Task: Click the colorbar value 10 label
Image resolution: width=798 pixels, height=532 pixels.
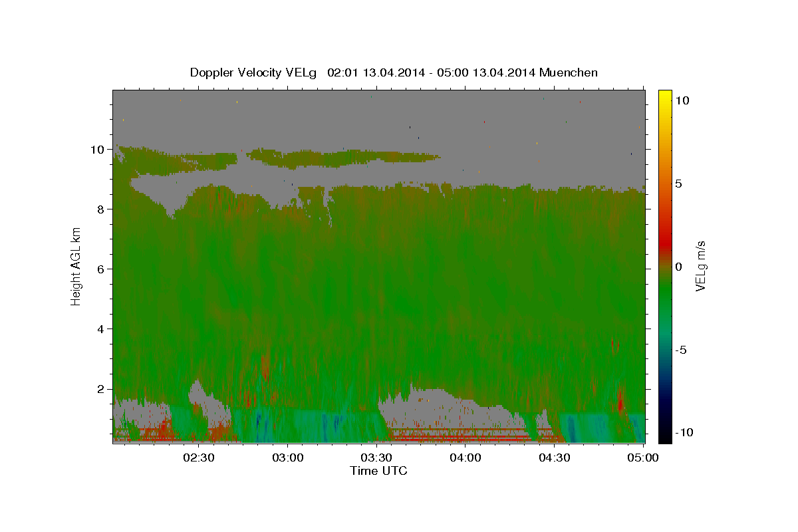Action: 682,100
